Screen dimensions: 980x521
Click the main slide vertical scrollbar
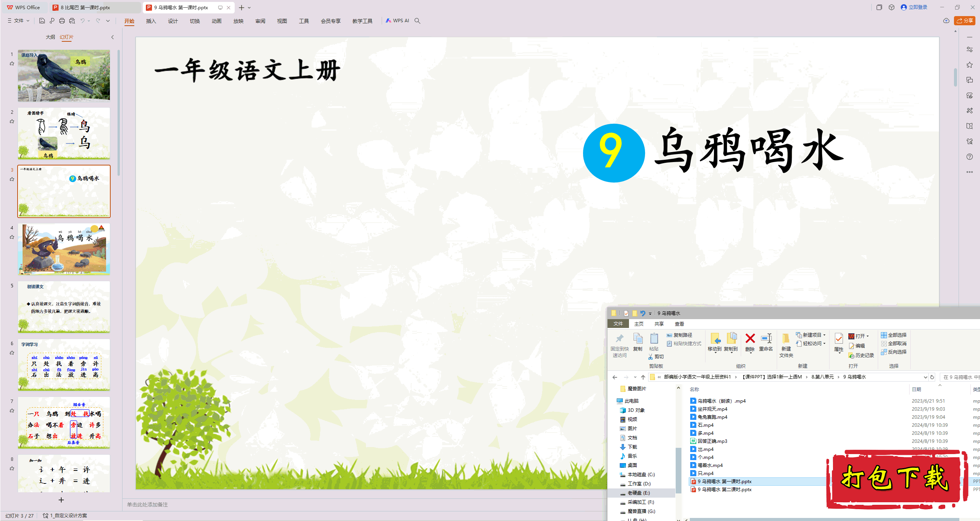(955, 77)
